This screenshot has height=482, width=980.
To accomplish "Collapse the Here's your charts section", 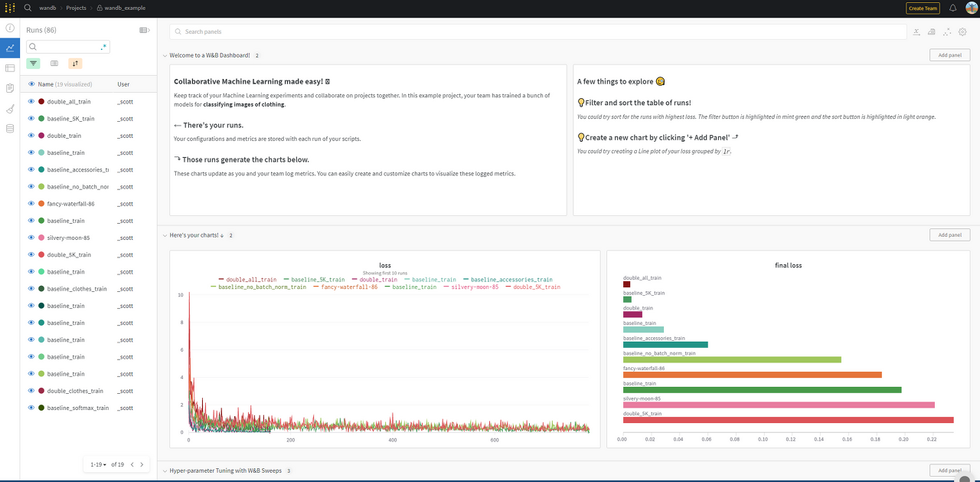I will coord(165,235).
